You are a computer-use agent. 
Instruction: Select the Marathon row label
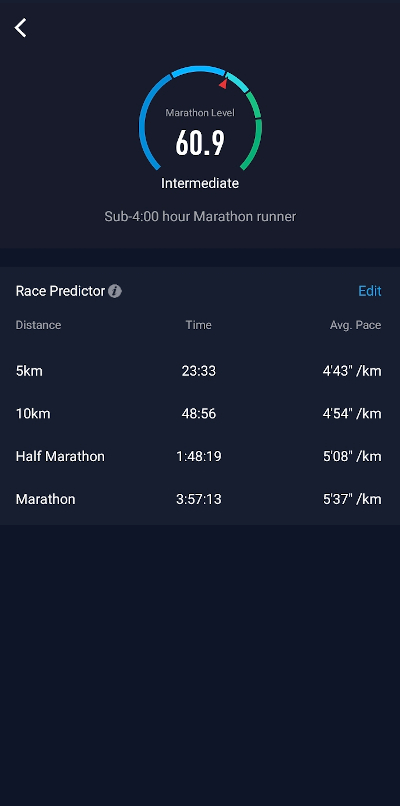tap(46, 499)
